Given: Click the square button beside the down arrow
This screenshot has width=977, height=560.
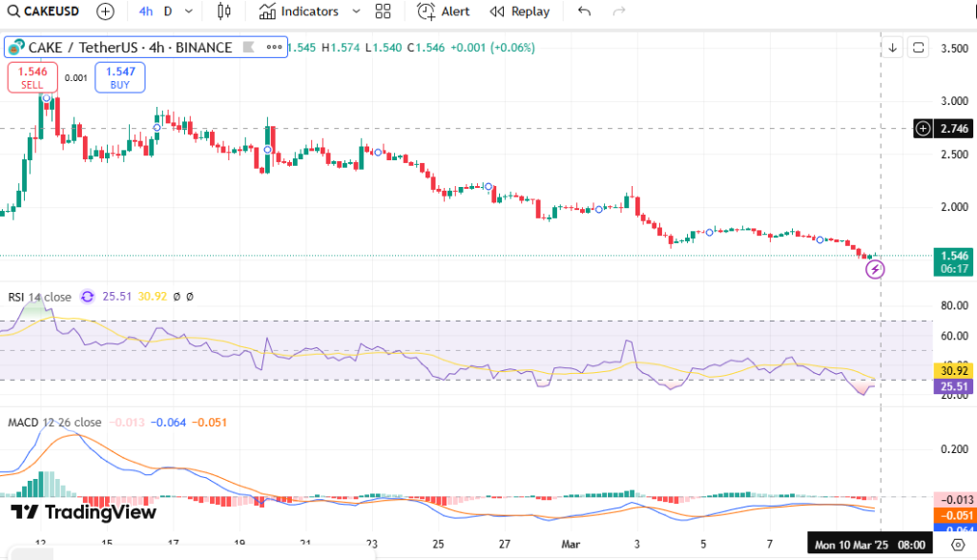Looking at the screenshot, I should point(919,48).
